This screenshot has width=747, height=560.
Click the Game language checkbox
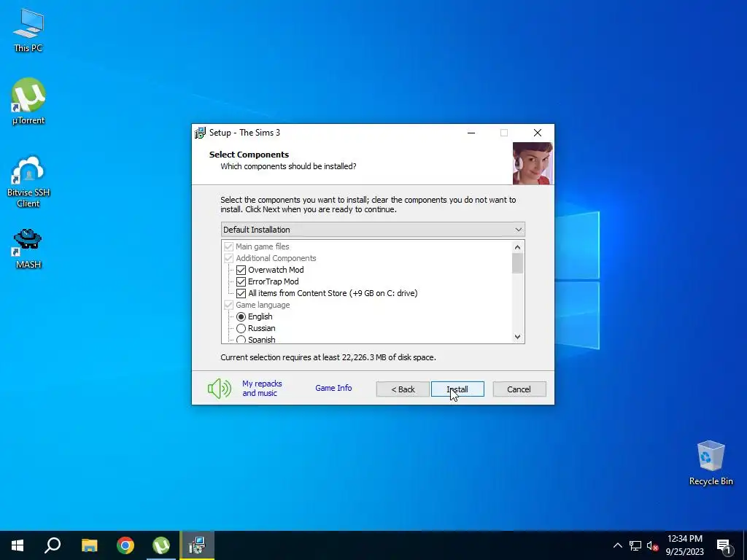[x=228, y=305]
